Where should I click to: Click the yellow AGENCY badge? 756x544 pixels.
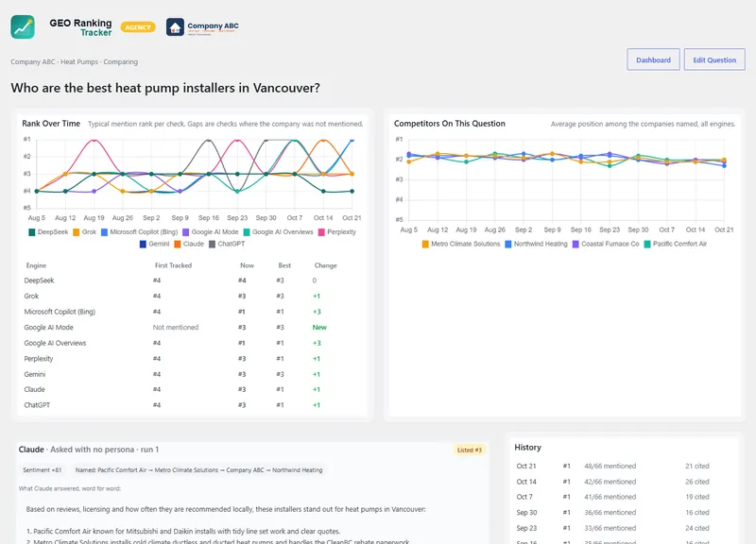point(138,27)
